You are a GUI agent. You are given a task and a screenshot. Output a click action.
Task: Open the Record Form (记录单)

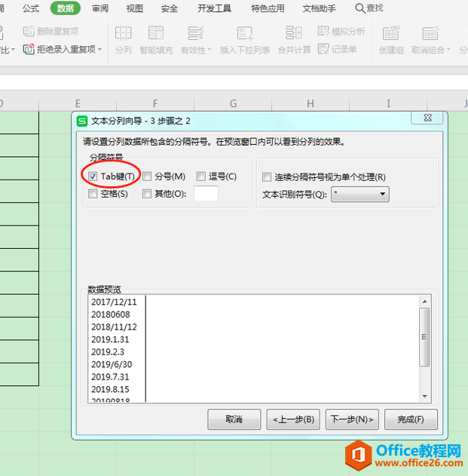point(337,49)
